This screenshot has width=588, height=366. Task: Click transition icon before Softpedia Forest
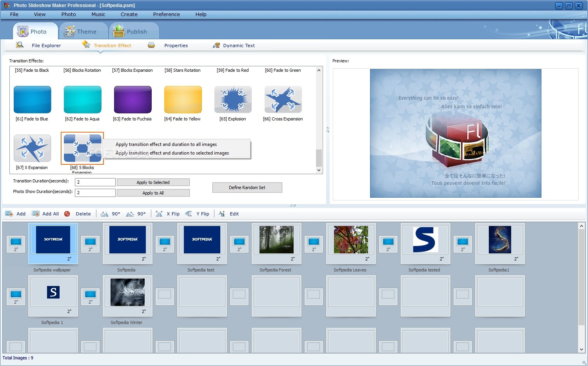pos(240,244)
